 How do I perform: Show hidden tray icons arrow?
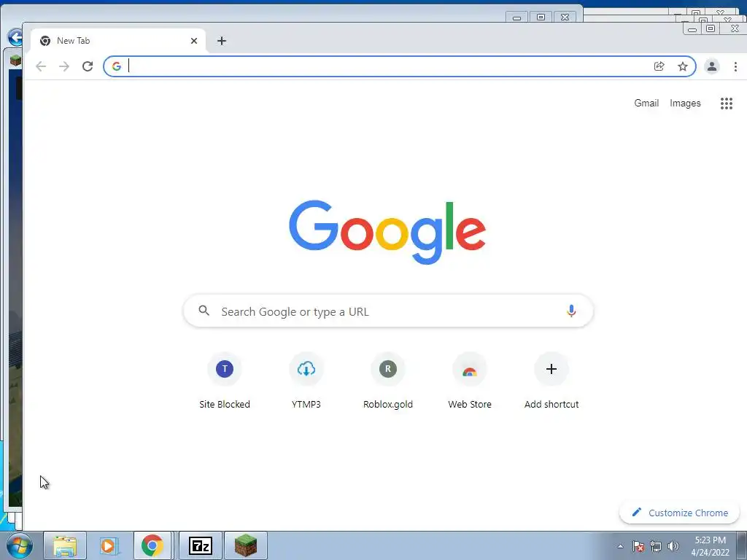point(620,546)
